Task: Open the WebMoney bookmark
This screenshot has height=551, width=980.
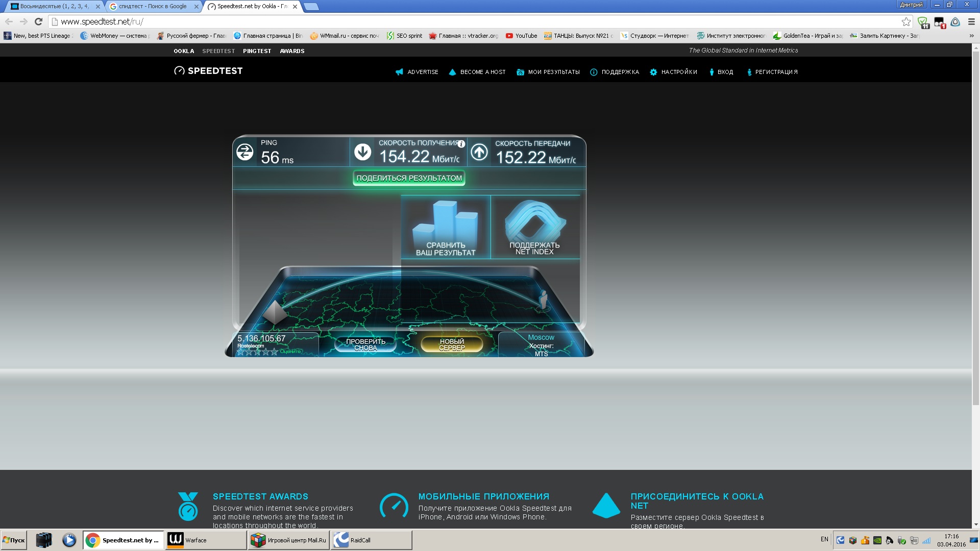Action: click(x=114, y=36)
